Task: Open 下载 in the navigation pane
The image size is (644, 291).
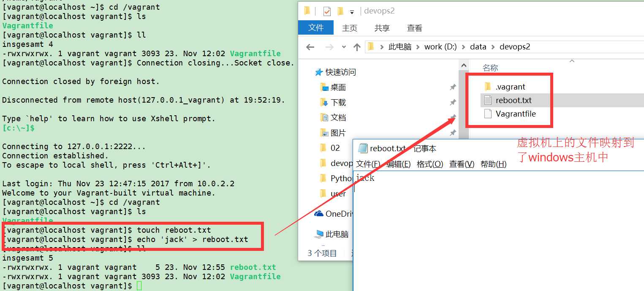Action: click(x=338, y=103)
